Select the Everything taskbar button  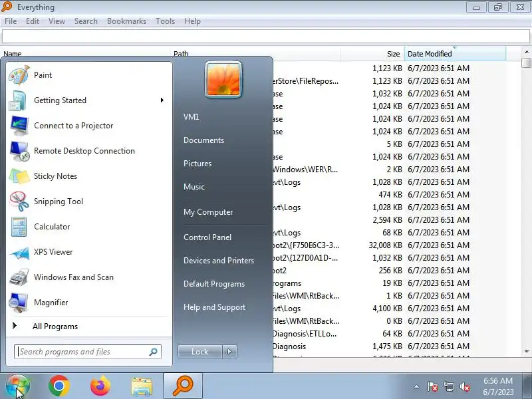click(183, 386)
